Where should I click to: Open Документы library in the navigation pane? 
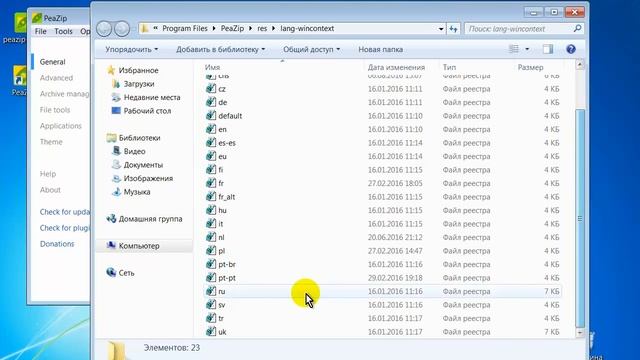pos(143,164)
